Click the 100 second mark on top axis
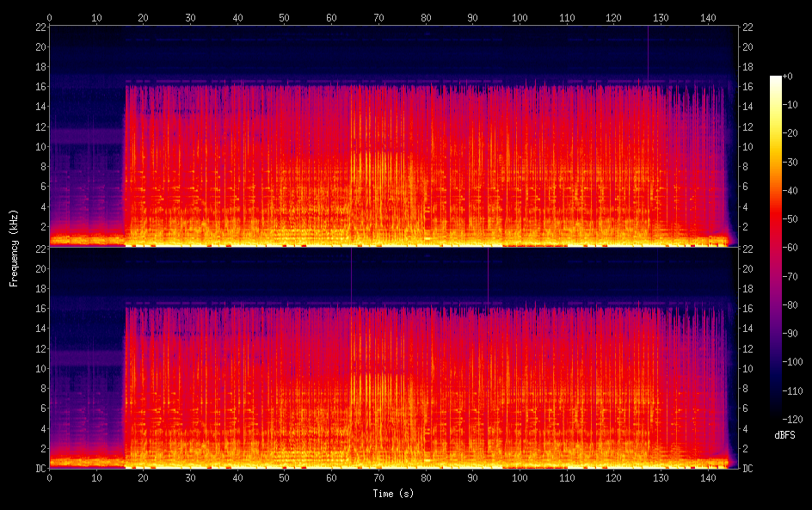Image resolution: width=812 pixels, height=510 pixels. (520, 17)
